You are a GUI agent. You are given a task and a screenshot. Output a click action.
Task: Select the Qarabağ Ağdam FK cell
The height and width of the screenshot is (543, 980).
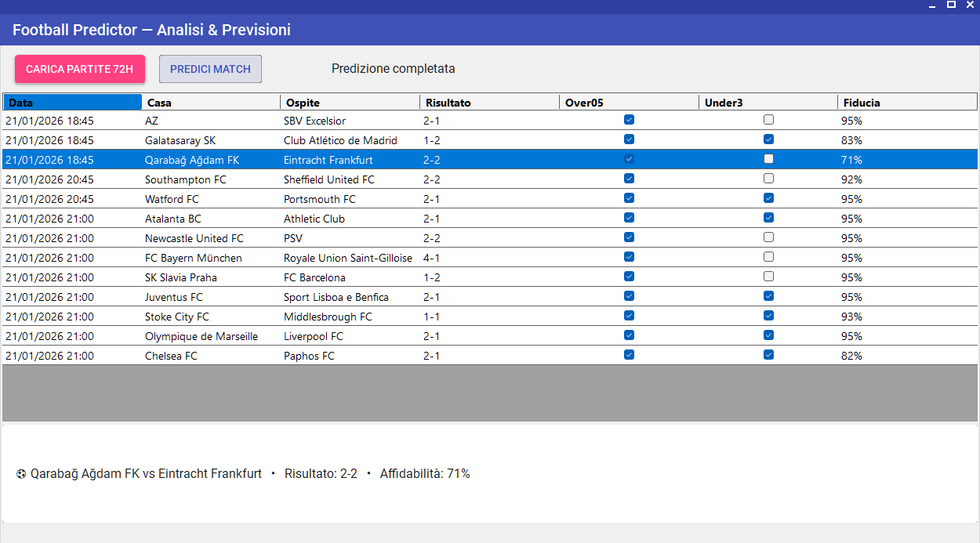(211, 160)
